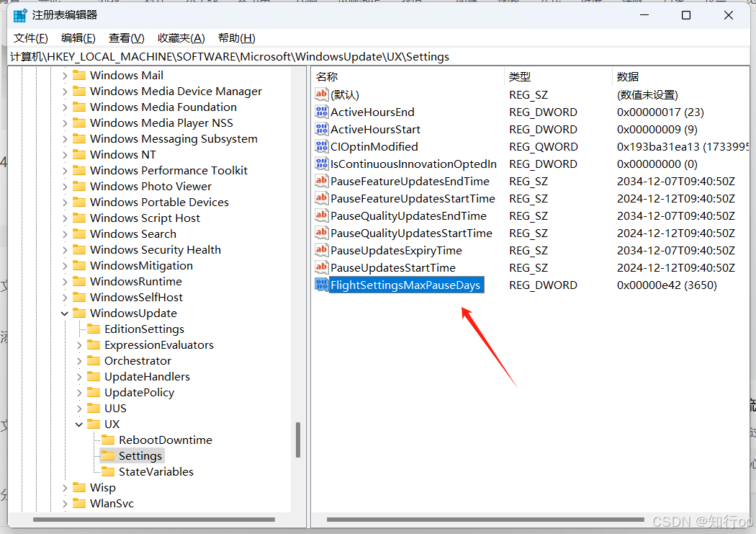
Task: Click the Wisp folder icon
Action: point(79,488)
